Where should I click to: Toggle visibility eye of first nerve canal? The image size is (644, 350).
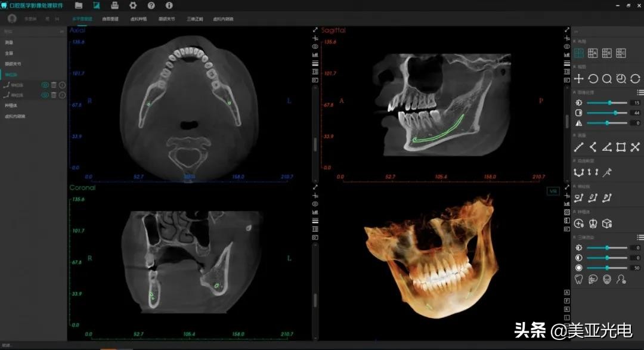click(x=45, y=85)
